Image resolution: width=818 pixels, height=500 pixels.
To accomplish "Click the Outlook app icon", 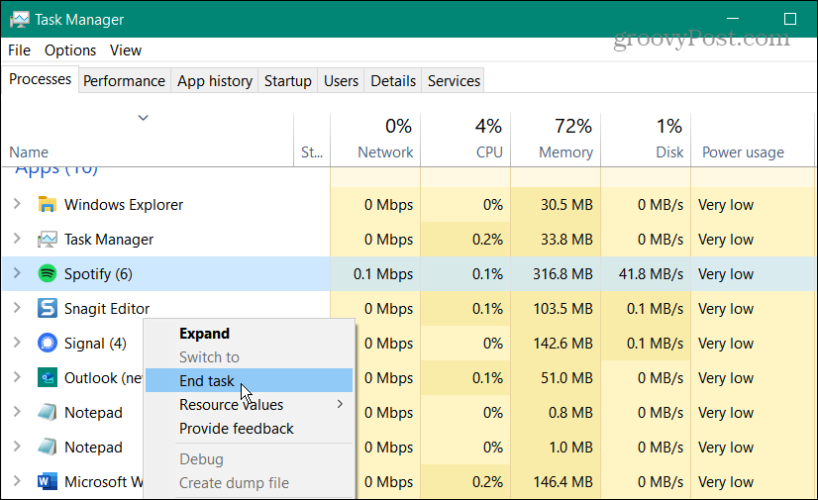I will click(47, 378).
